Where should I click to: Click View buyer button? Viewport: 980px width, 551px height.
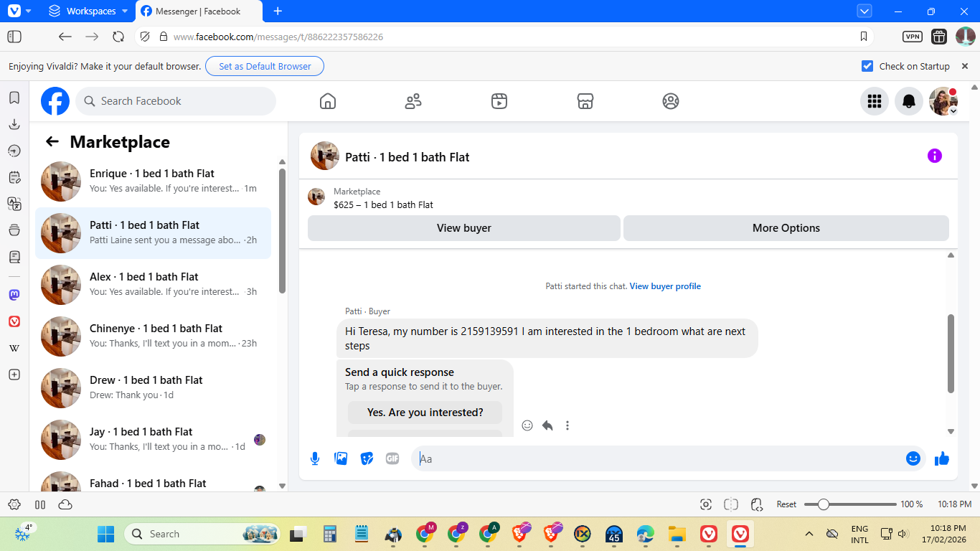point(464,228)
